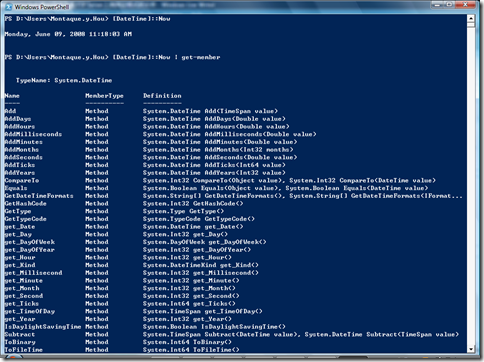
Task: Click the 'AddYears' member name
Action: click(20, 172)
